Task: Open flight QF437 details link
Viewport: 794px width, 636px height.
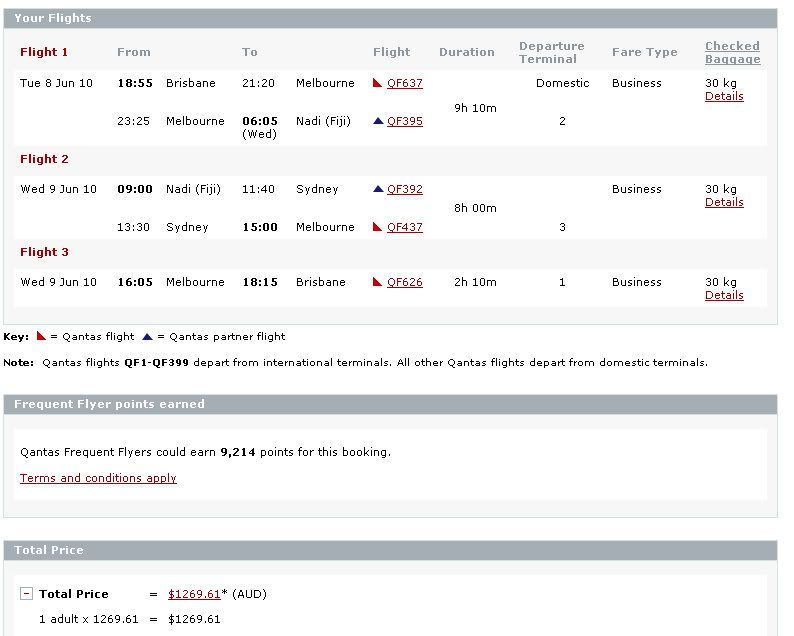Action: tap(405, 227)
